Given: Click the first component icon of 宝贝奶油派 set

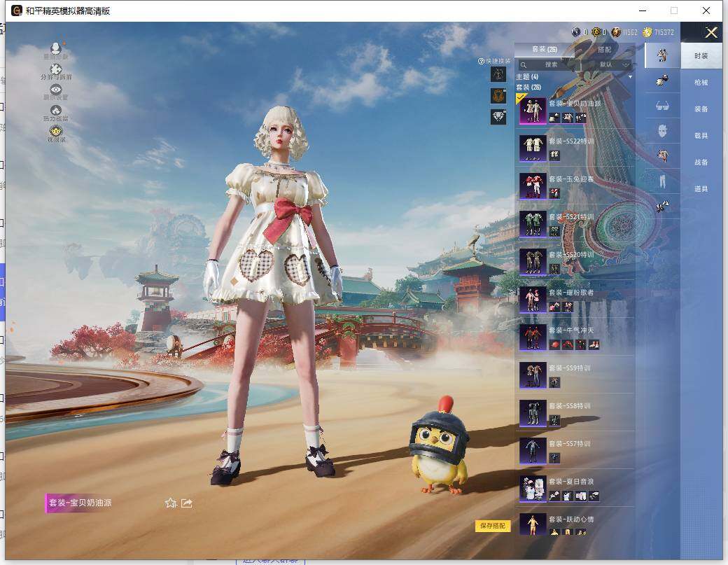Looking at the screenshot, I should (555, 118).
